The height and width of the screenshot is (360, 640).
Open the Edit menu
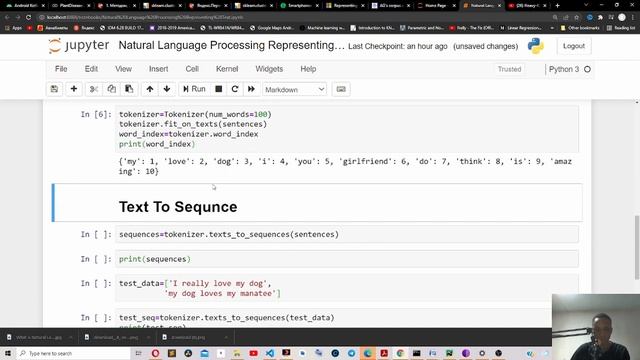click(91, 69)
